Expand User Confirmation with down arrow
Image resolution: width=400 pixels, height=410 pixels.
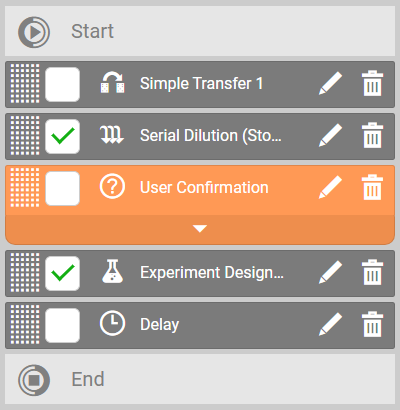coord(200,229)
